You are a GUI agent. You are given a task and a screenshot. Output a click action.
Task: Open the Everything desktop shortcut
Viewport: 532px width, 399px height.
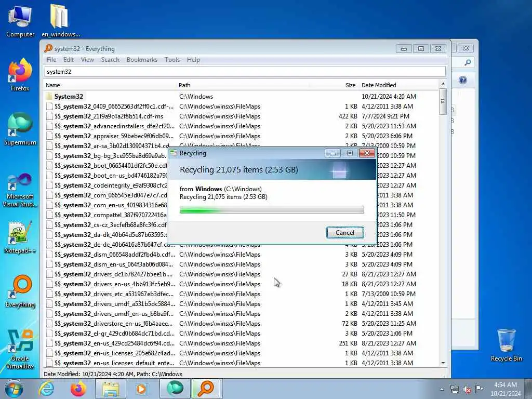(20, 291)
